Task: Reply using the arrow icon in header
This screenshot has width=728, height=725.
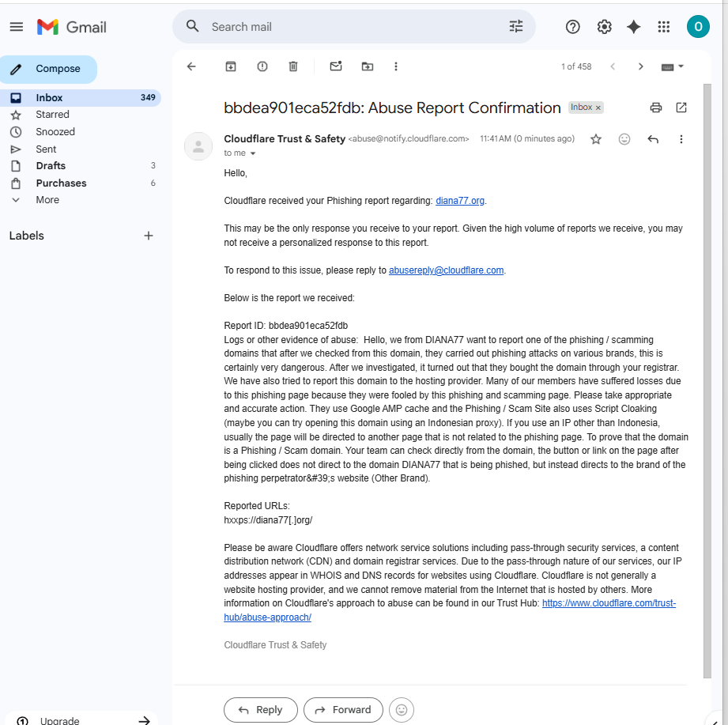Action: tap(653, 139)
